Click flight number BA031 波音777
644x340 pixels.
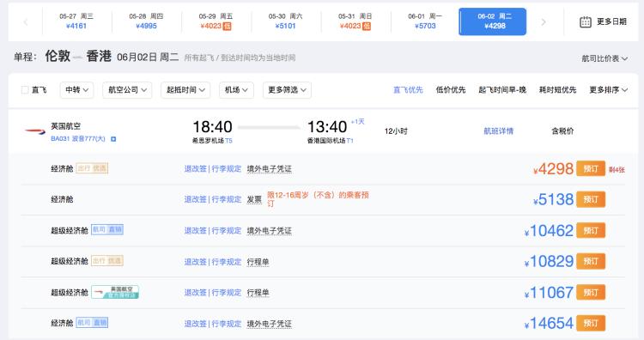[x=78, y=139]
